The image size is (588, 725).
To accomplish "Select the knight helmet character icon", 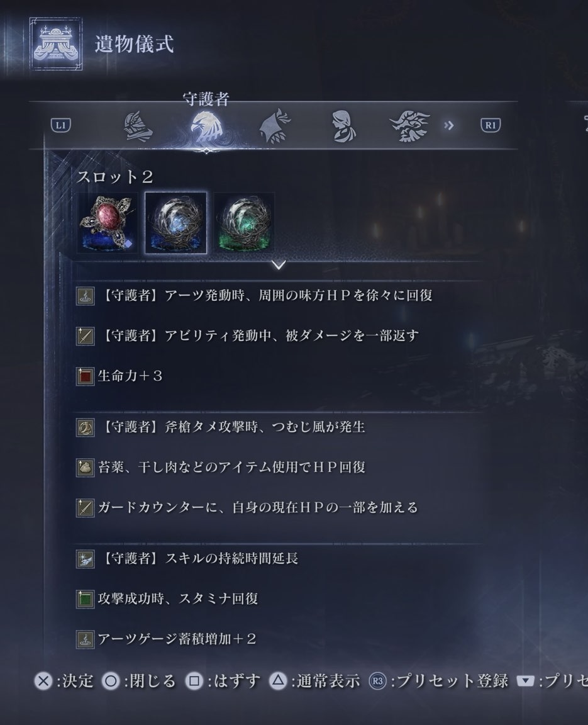I will coord(138,126).
